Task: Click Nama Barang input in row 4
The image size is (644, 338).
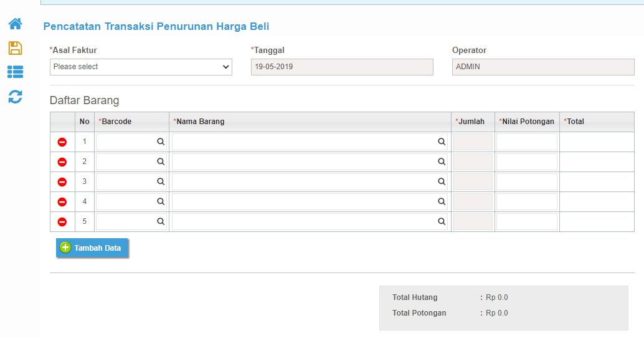Action: tap(310, 201)
